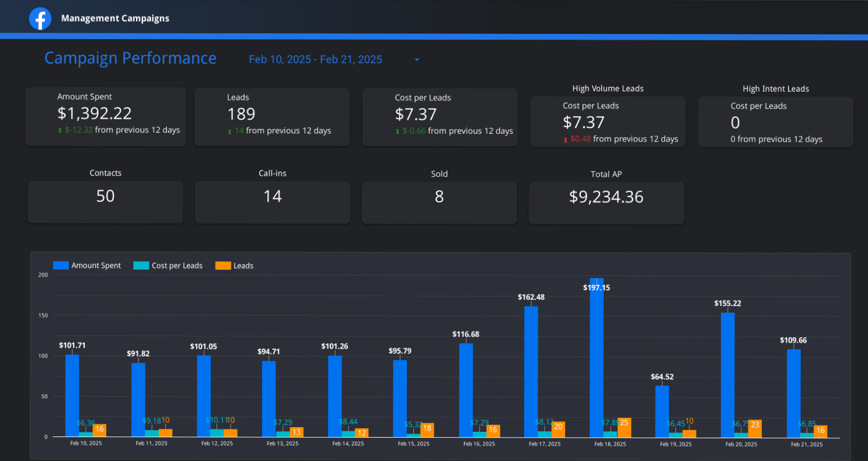This screenshot has width=868, height=461.
Task: Click the $101.05 label above Feb 12
Action: click(x=203, y=347)
